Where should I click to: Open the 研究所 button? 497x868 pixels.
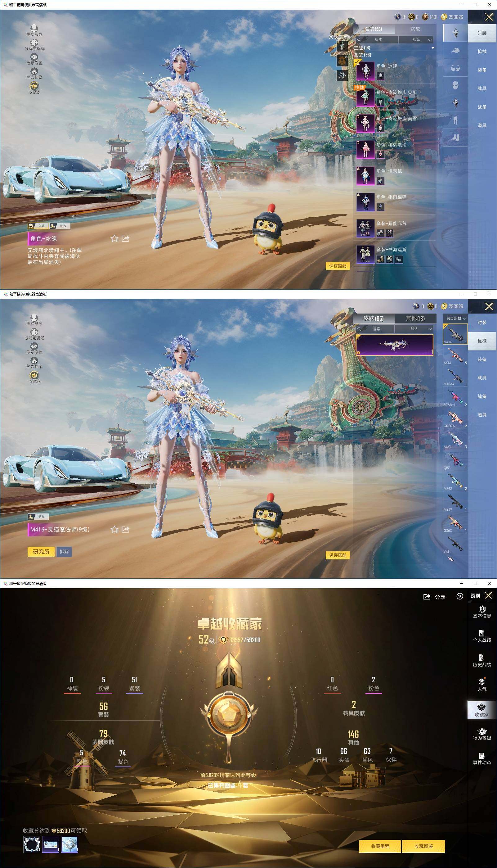[41, 551]
